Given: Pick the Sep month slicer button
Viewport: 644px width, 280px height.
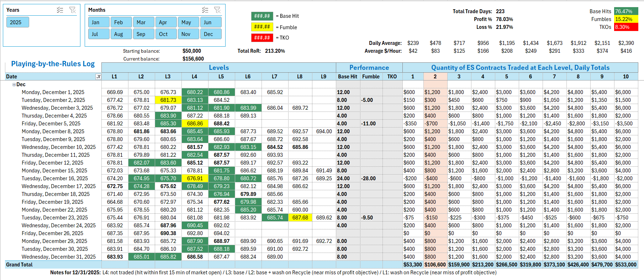Looking at the screenshot, I should pos(143,34).
